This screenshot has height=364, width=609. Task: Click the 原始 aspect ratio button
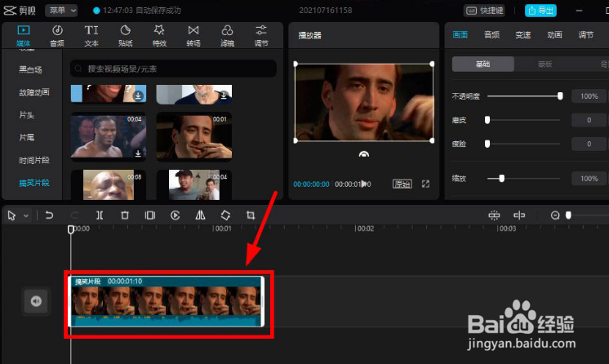pyautogui.click(x=402, y=184)
